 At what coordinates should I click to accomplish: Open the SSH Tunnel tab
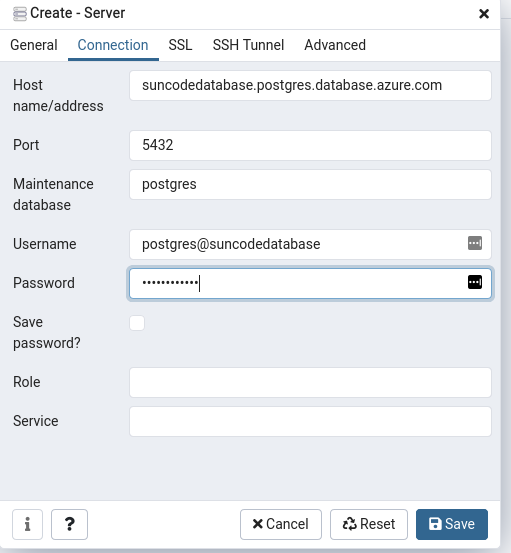tap(248, 45)
